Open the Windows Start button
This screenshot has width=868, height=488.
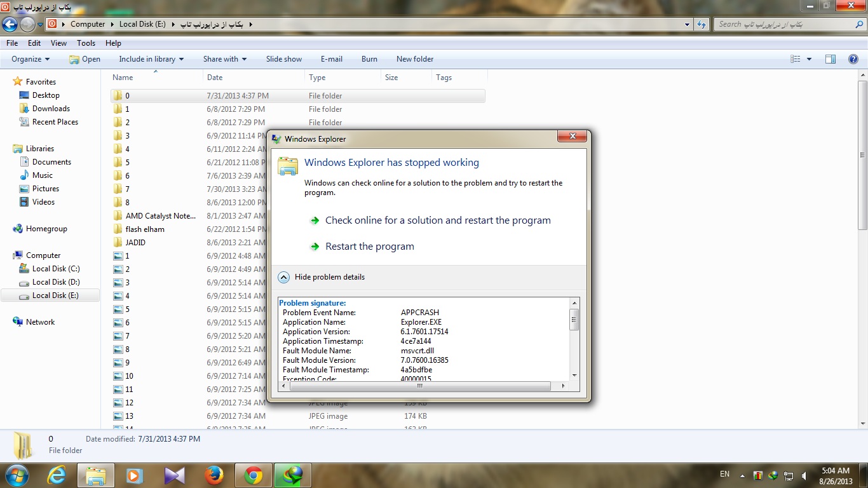click(16, 475)
